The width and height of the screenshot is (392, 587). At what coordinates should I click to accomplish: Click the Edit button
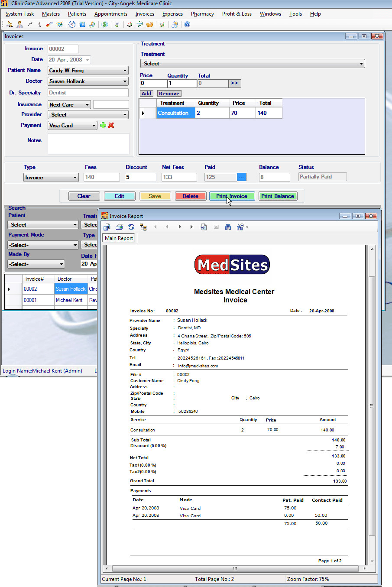click(x=120, y=196)
